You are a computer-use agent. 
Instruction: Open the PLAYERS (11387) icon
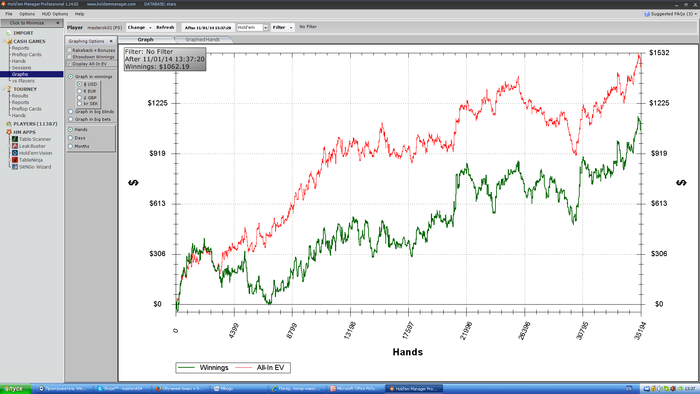pyautogui.click(x=8, y=124)
